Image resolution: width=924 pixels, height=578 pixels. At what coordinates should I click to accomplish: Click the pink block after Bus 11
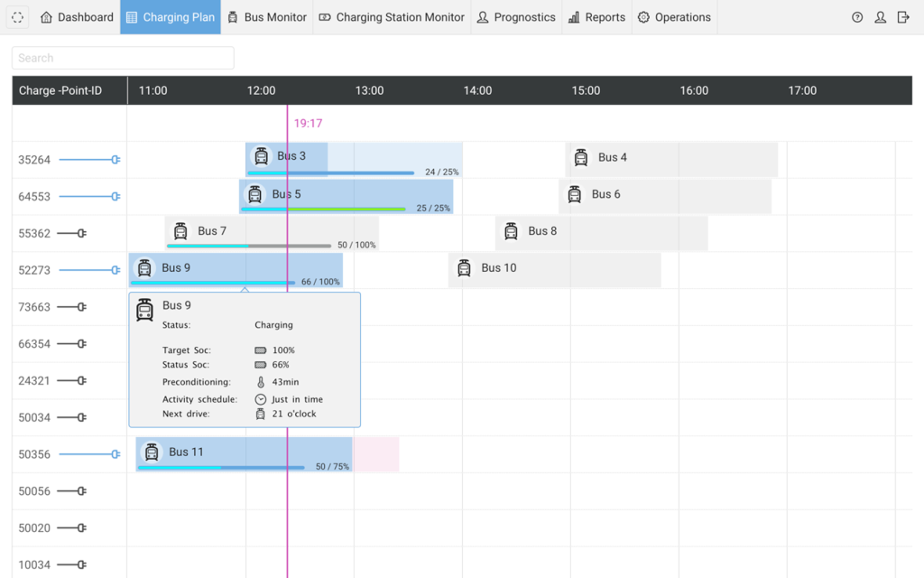coord(376,454)
